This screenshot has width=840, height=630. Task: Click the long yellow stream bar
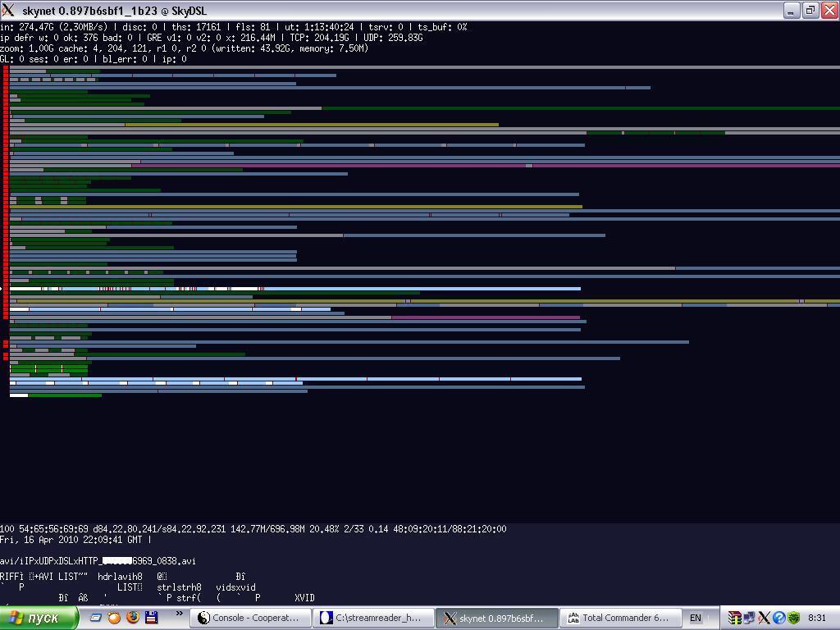[x=312, y=125]
